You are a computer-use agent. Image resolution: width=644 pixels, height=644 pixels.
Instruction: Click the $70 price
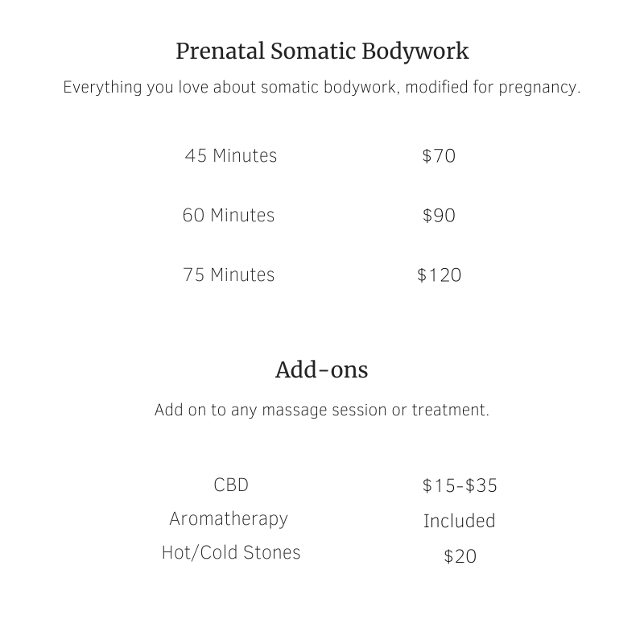[x=439, y=156]
